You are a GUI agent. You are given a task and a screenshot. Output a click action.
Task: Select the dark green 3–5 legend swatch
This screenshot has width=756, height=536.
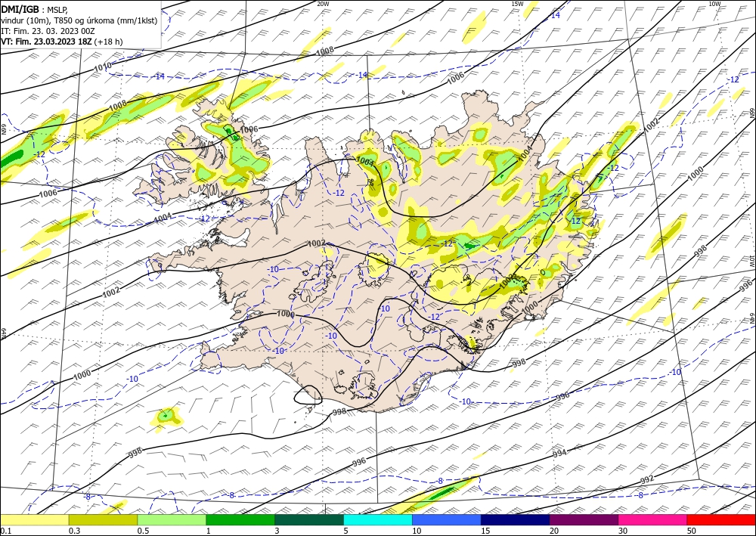(309, 519)
